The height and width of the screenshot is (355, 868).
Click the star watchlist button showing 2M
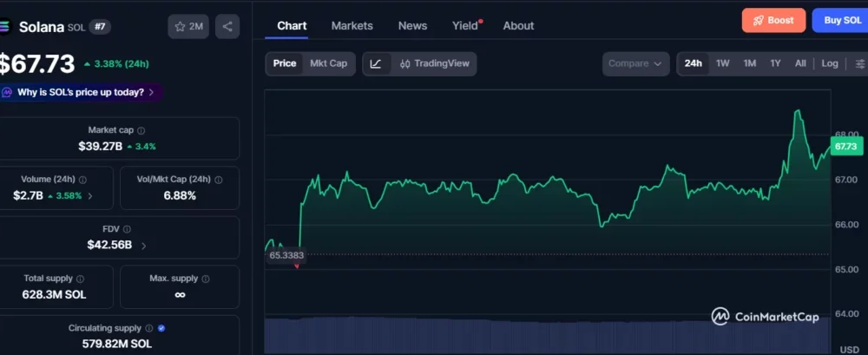pyautogui.click(x=188, y=27)
